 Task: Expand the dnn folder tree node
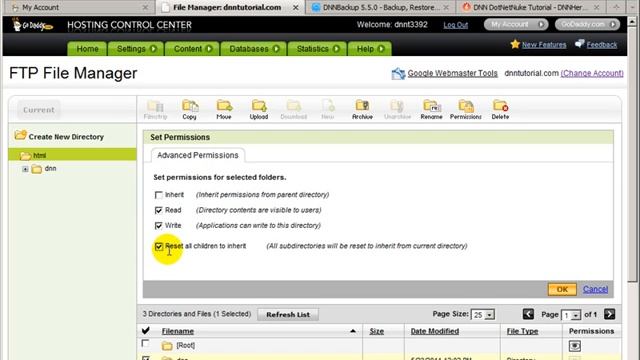pos(25,169)
